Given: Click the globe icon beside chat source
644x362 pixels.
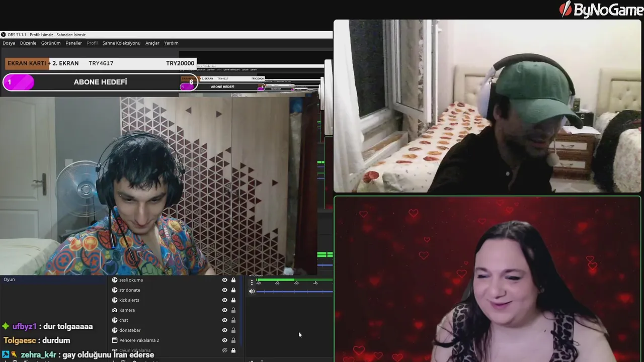Looking at the screenshot, I should 115,320.
